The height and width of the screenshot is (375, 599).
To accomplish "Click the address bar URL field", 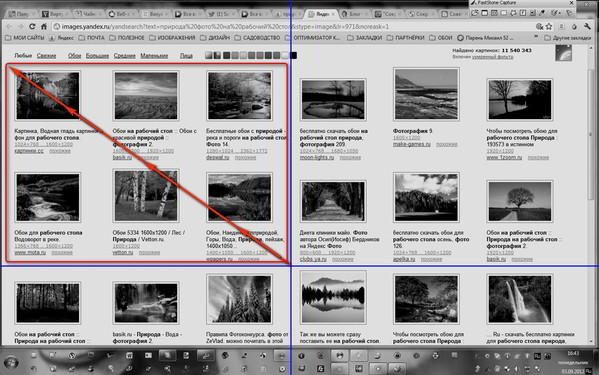I will (294, 26).
